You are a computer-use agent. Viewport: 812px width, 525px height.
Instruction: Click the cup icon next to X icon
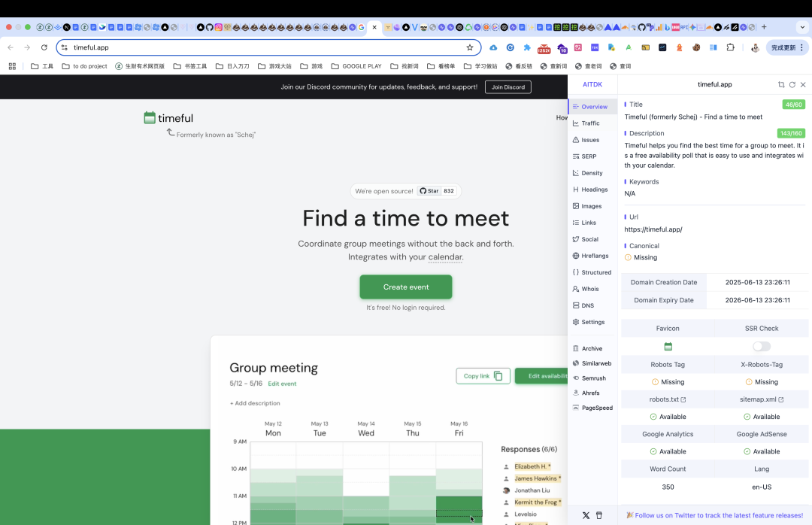pyautogui.click(x=599, y=516)
